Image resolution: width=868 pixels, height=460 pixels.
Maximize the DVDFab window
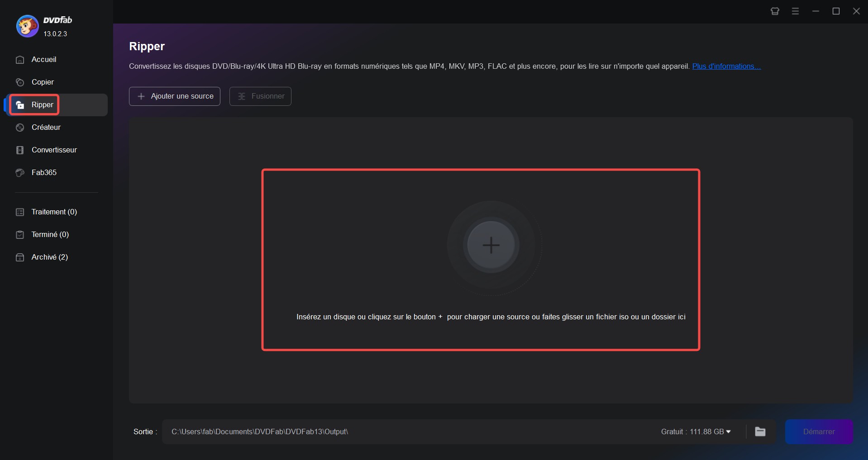pos(836,11)
